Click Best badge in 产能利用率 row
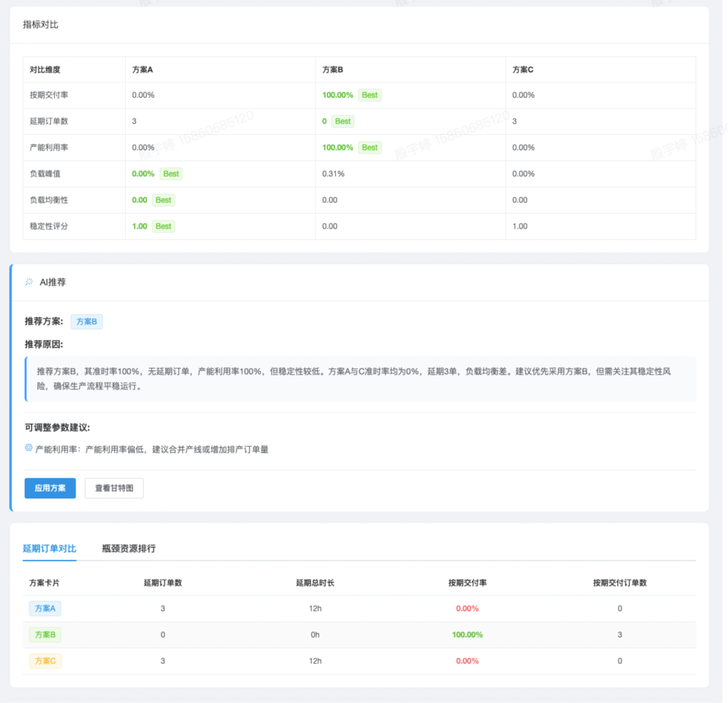Screen dimensions: 728x703 [x=369, y=147]
